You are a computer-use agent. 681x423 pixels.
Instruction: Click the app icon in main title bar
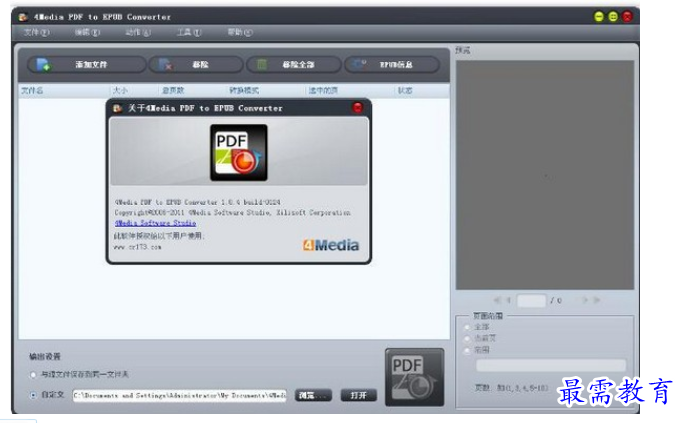coord(23,17)
